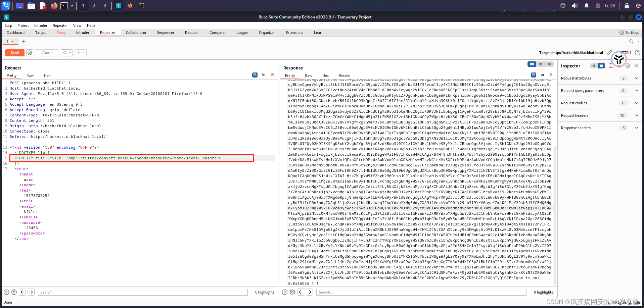
Task: Jump to next match in response search
Action: [310, 292]
